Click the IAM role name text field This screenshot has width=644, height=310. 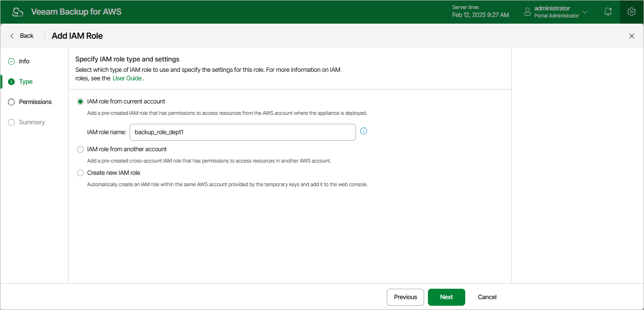pos(243,132)
